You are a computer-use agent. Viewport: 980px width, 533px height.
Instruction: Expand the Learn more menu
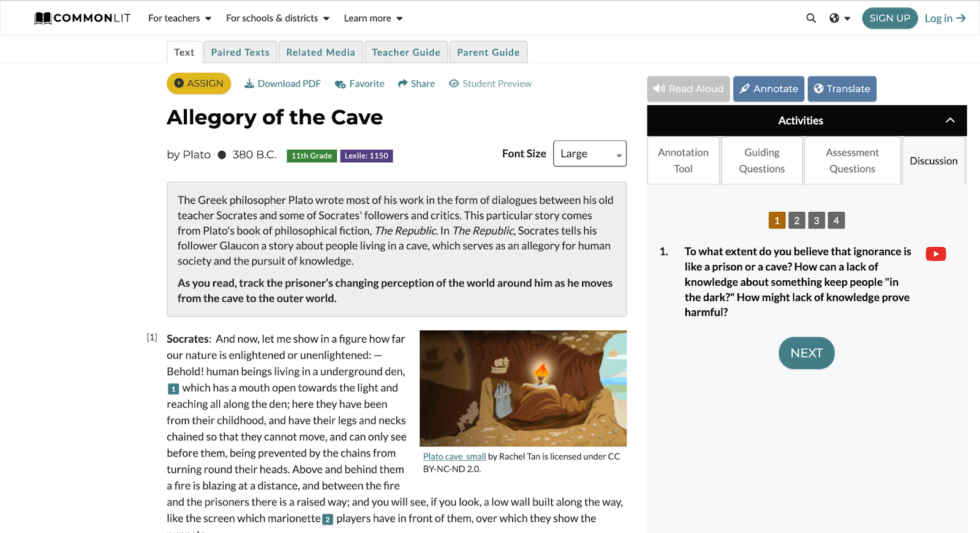point(373,18)
